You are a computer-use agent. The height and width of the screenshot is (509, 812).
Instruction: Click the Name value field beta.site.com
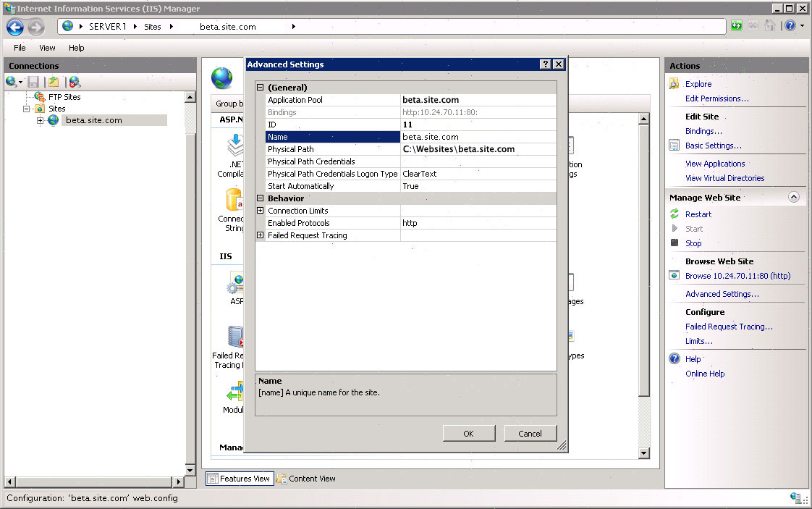[x=478, y=137]
